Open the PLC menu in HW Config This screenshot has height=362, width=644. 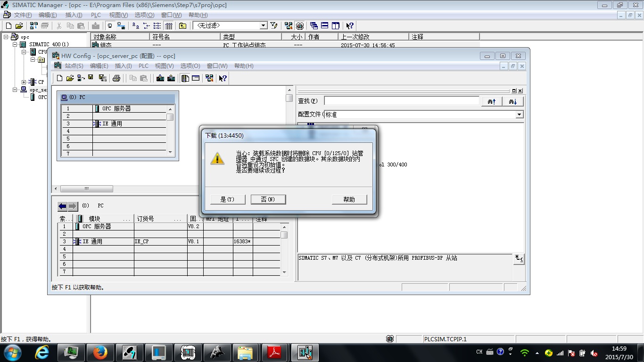[x=143, y=66]
